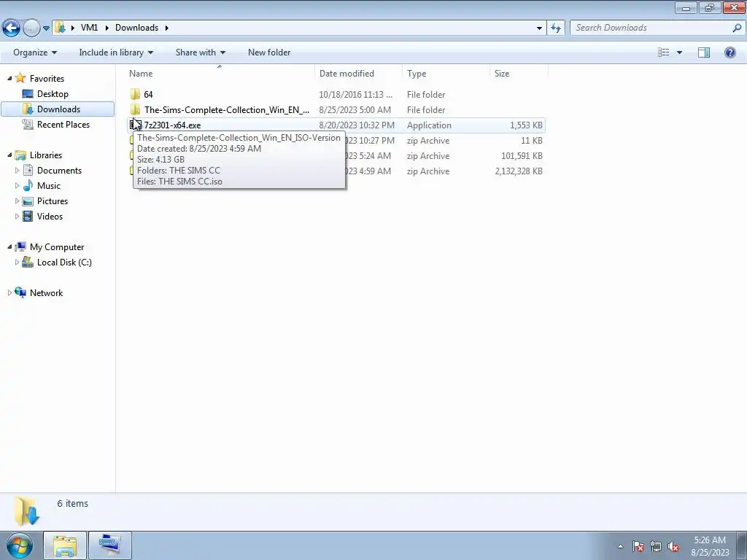747x560 pixels.
Task: Open the view options dropdown arrow
Action: pos(679,52)
